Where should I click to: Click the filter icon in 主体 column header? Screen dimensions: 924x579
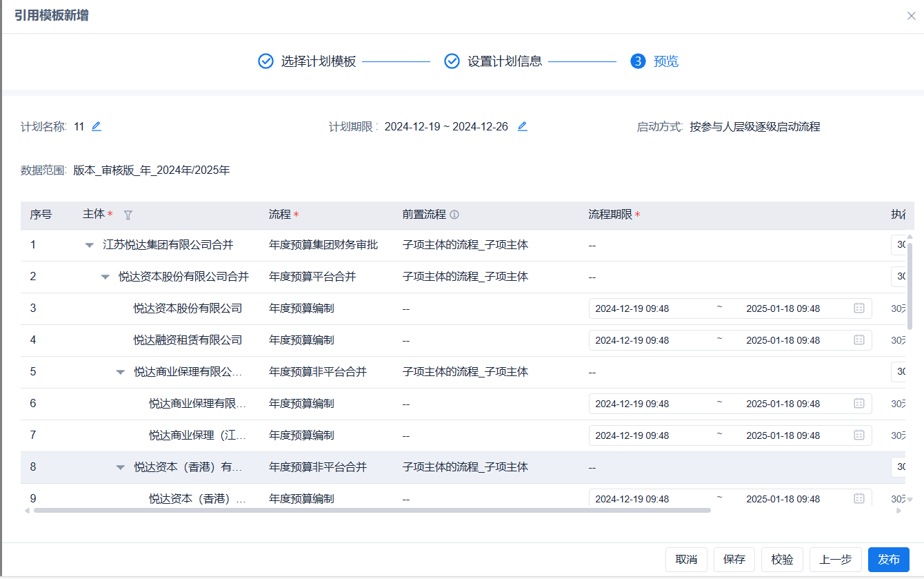click(x=128, y=215)
